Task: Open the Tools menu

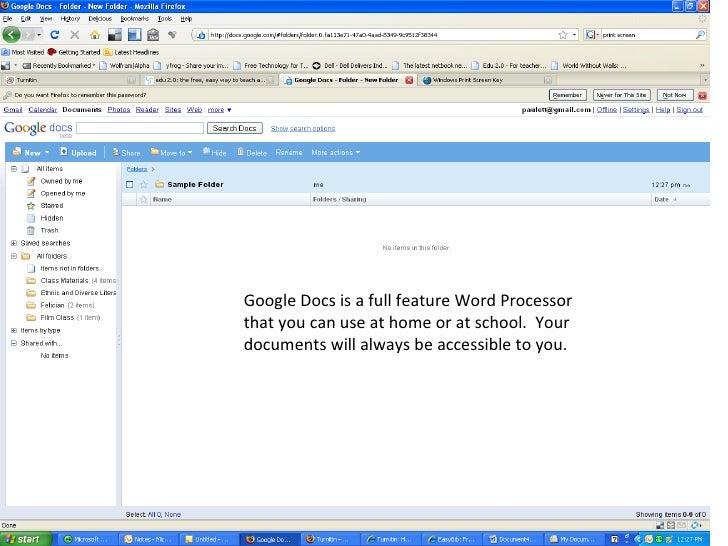Action: (x=165, y=19)
